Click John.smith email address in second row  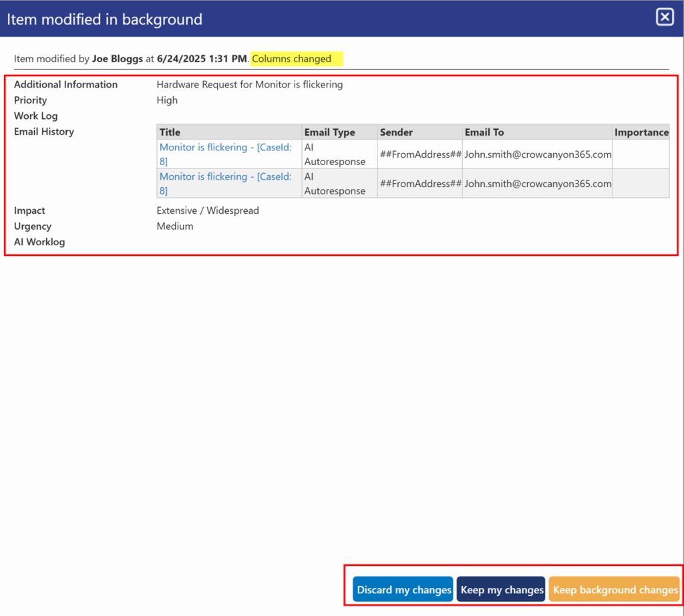click(538, 183)
